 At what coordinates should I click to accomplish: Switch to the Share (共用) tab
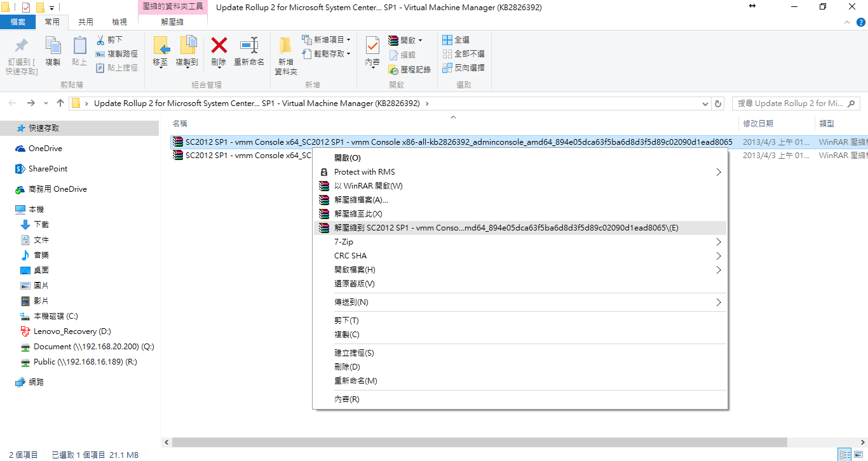click(x=86, y=22)
